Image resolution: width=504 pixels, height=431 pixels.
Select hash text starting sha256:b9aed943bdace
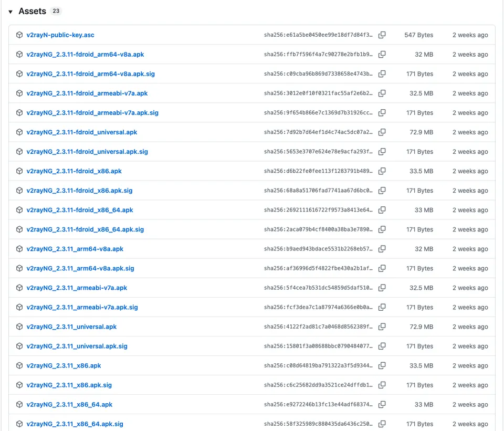(x=318, y=249)
